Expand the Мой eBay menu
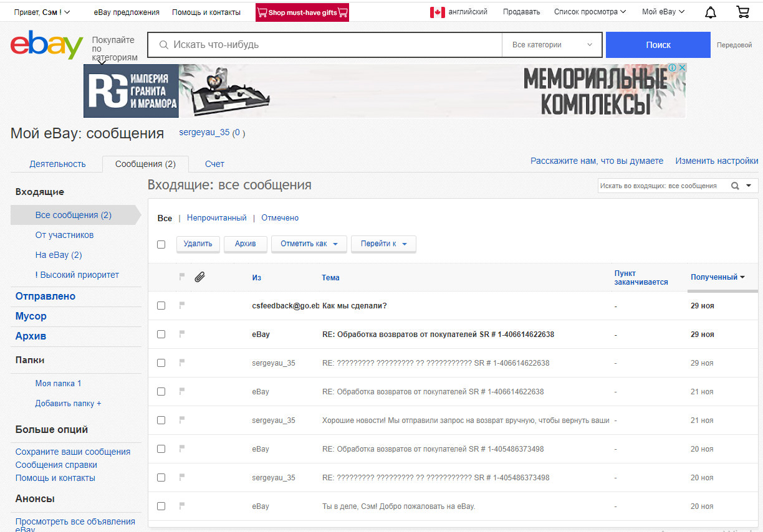 click(x=663, y=12)
